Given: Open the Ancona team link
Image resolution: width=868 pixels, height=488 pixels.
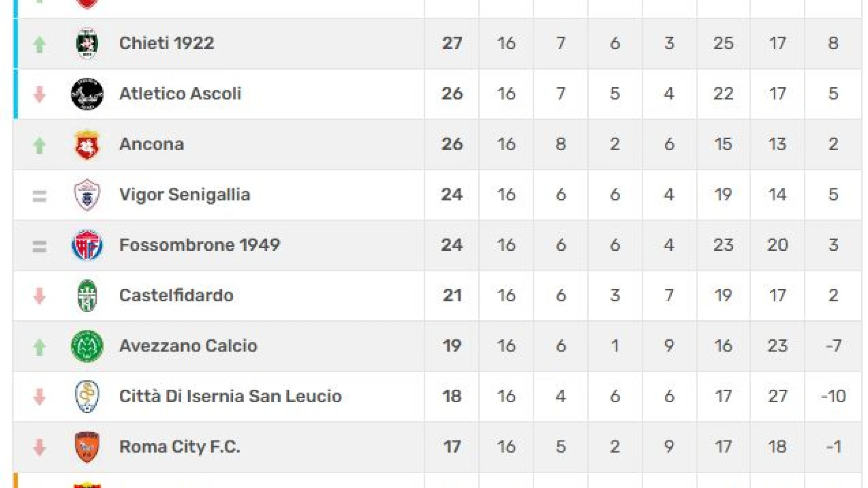Looking at the screenshot, I should coord(151,144).
